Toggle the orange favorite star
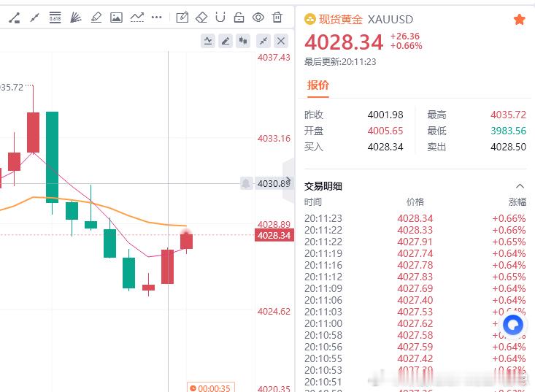 519,20
